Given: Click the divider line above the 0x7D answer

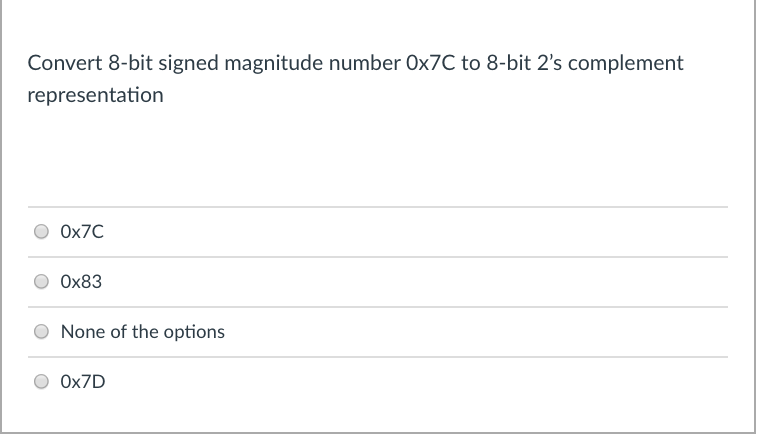Looking at the screenshot, I should click(378, 357).
